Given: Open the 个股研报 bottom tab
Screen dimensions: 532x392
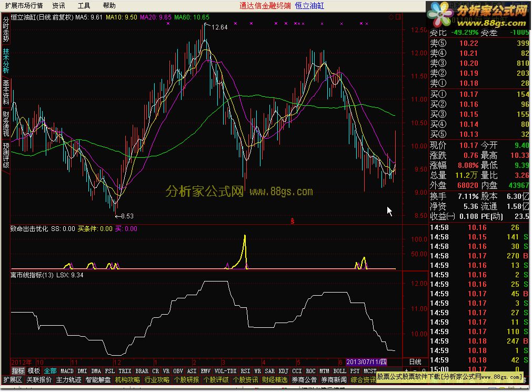Looking at the screenshot, I should click(187, 380).
